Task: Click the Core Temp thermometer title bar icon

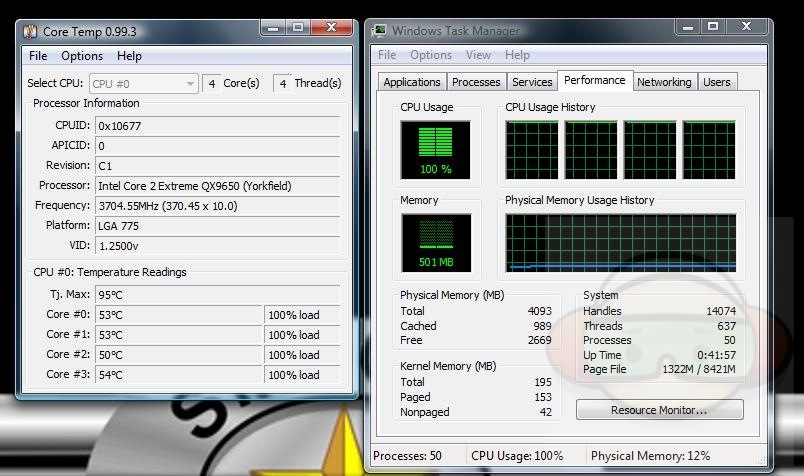Action: pyautogui.click(x=32, y=29)
